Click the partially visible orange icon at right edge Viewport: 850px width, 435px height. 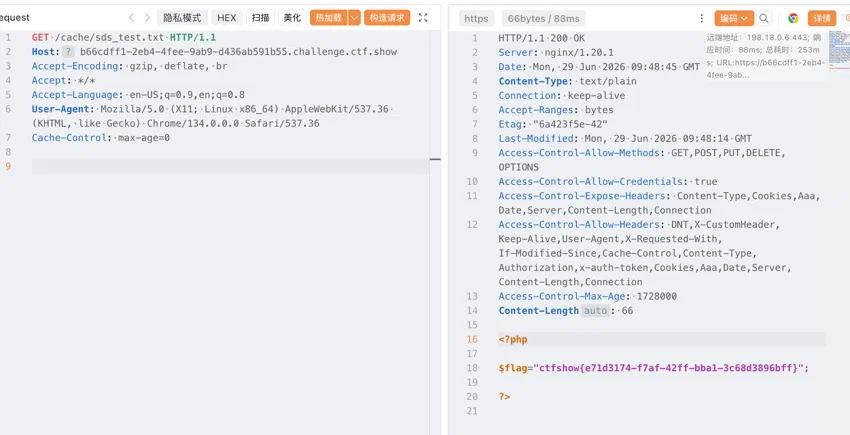pyautogui.click(x=846, y=18)
